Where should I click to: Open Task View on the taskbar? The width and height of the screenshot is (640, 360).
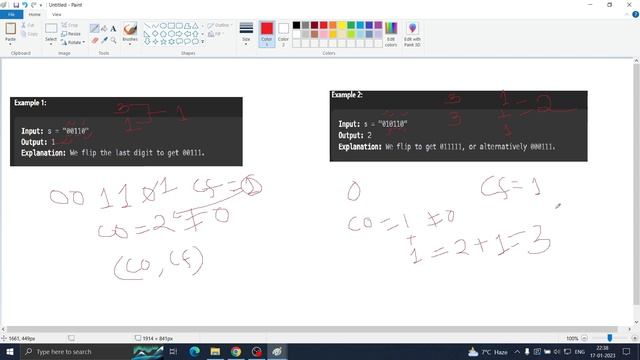173,351
